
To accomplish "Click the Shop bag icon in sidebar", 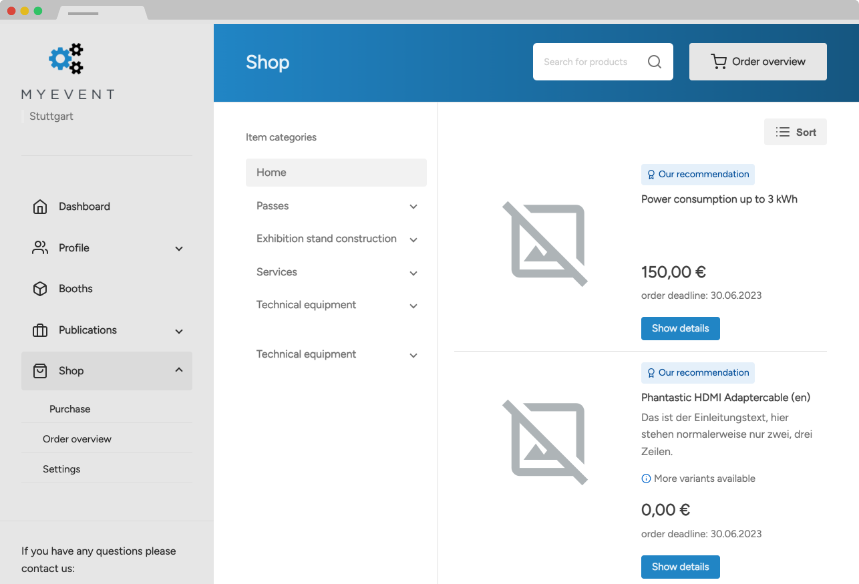I will [40, 371].
